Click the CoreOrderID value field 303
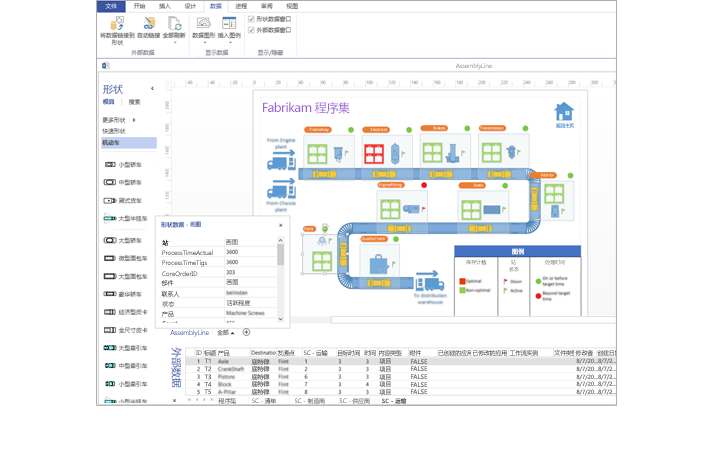713x454 pixels. click(x=251, y=272)
